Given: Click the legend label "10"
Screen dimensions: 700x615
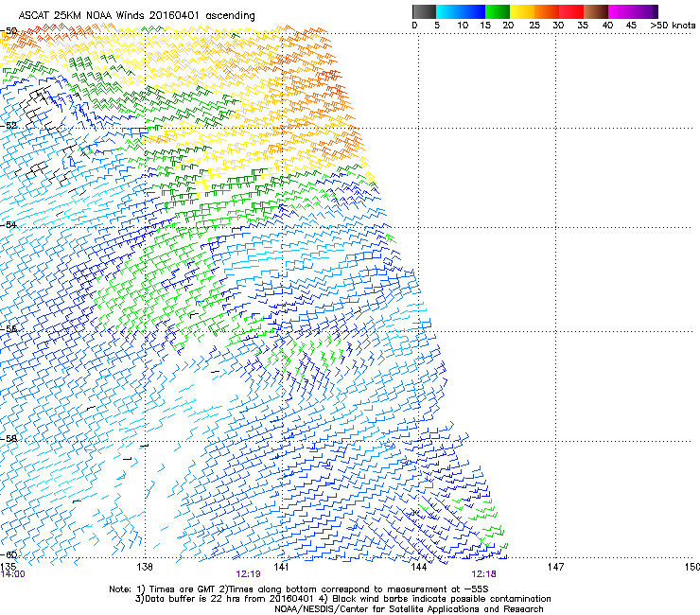Looking at the screenshot, I should (463, 26).
